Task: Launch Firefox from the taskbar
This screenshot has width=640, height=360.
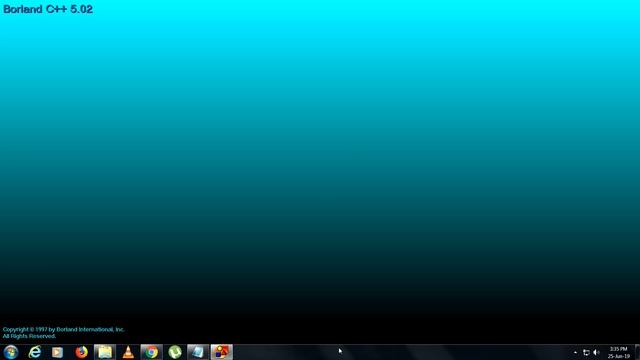Action: point(81,352)
